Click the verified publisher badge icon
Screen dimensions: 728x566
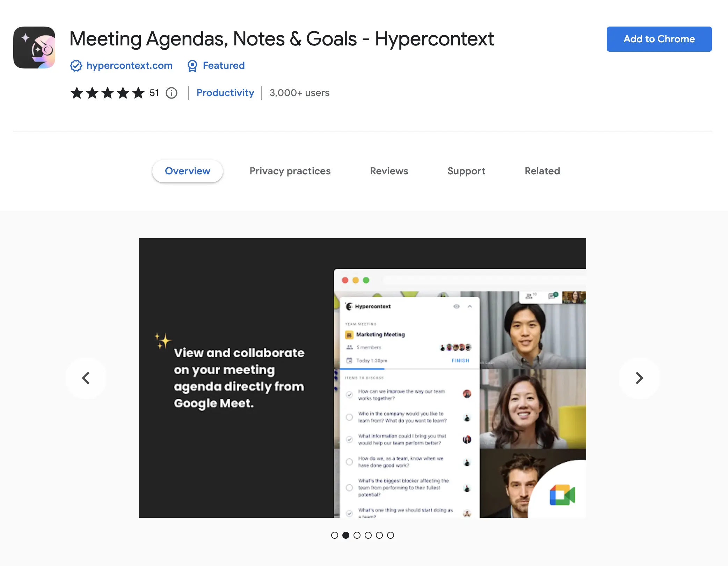[x=76, y=66]
